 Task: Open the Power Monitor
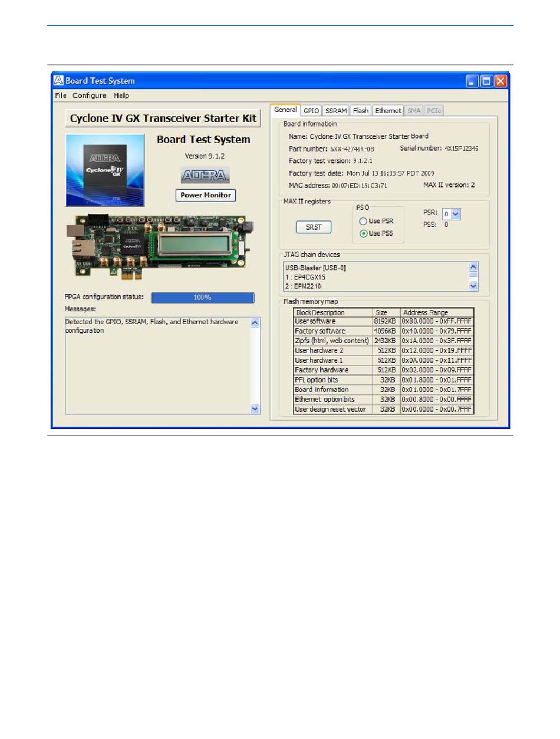(205, 195)
